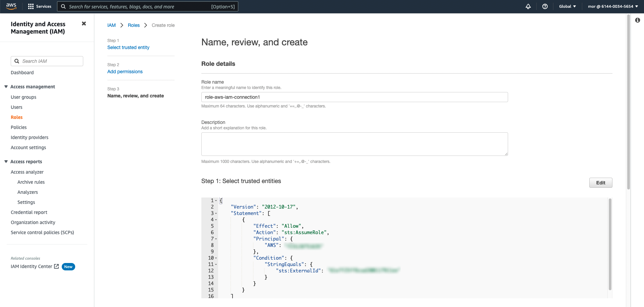Go to Roles breadcrumb link
Viewport: 644px width, 307px height.
134,25
